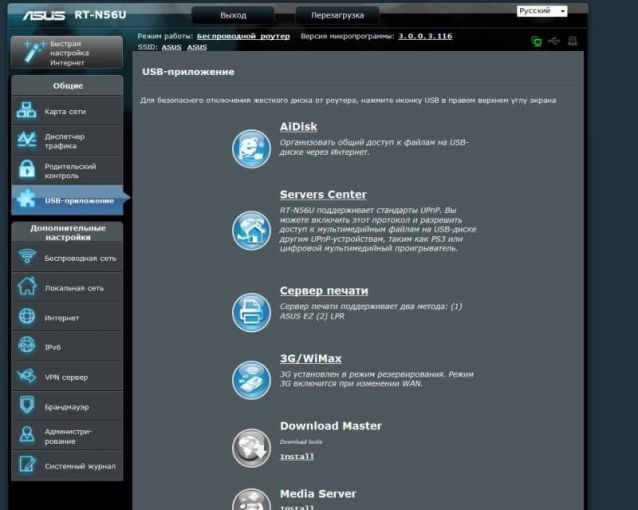Viewport: 638px width, 510px height.
Task: Click the AiDisk globe icon
Action: point(251,148)
